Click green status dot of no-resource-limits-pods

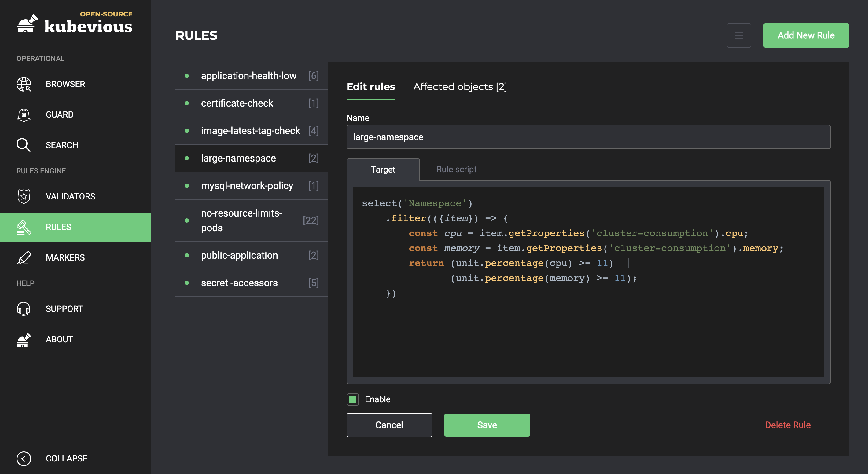pyautogui.click(x=187, y=221)
